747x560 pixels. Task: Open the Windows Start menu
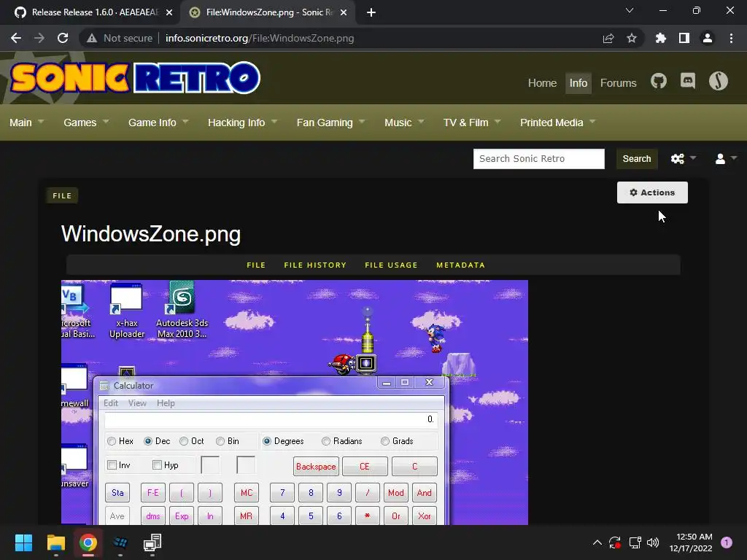23,542
